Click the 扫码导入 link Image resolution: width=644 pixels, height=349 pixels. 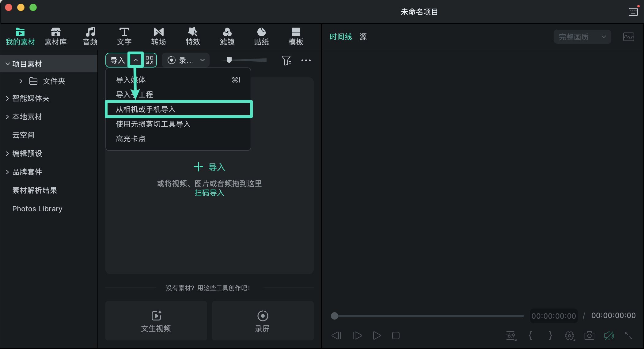coord(210,193)
